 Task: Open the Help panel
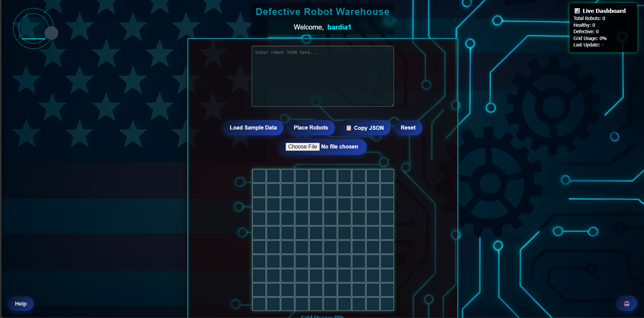coord(21,304)
